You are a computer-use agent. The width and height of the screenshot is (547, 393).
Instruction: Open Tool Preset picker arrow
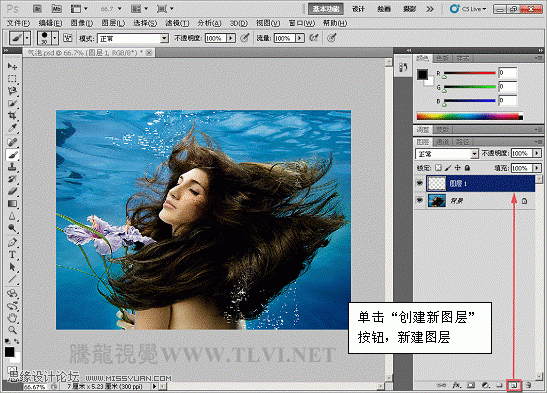(x=27, y=38)
